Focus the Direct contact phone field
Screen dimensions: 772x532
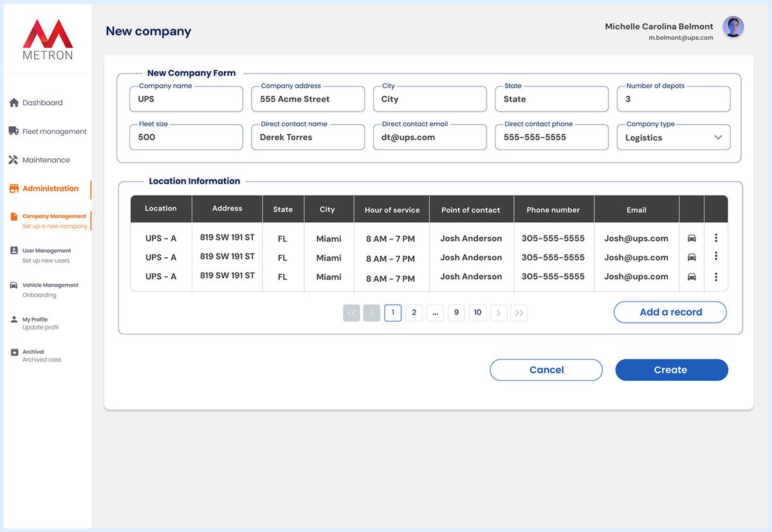(552, 137)
